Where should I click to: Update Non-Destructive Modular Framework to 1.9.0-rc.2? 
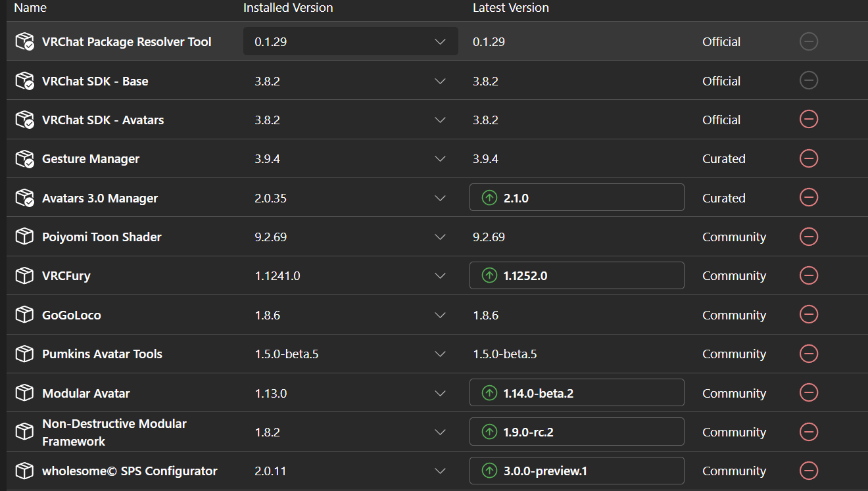tap(576, 432)
